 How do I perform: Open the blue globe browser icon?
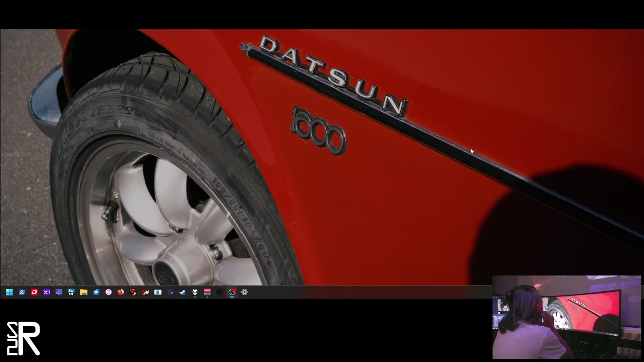coord(96,292)
